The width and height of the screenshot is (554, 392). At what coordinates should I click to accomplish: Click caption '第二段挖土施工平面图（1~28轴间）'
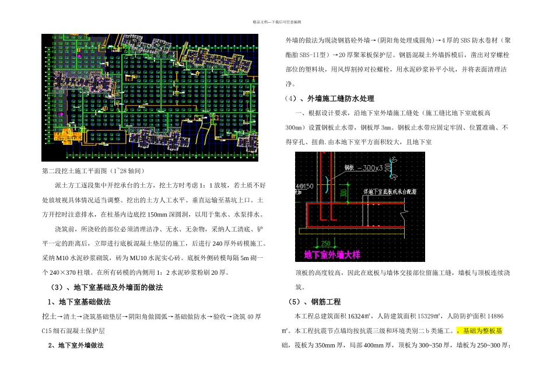(93, 171)
